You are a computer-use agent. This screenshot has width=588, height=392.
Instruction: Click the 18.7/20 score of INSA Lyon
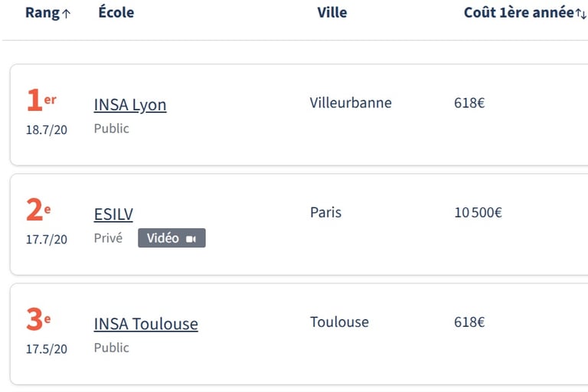[47, 130]
